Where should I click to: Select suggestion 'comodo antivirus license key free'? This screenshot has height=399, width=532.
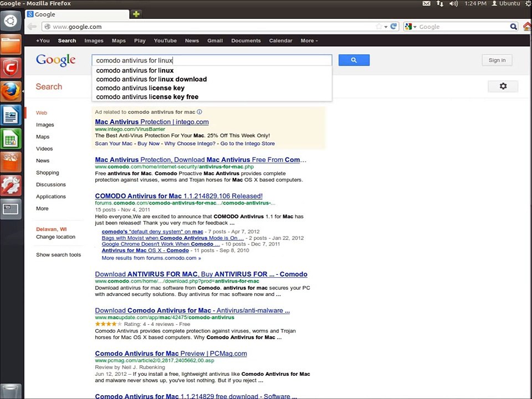point(147,96)
